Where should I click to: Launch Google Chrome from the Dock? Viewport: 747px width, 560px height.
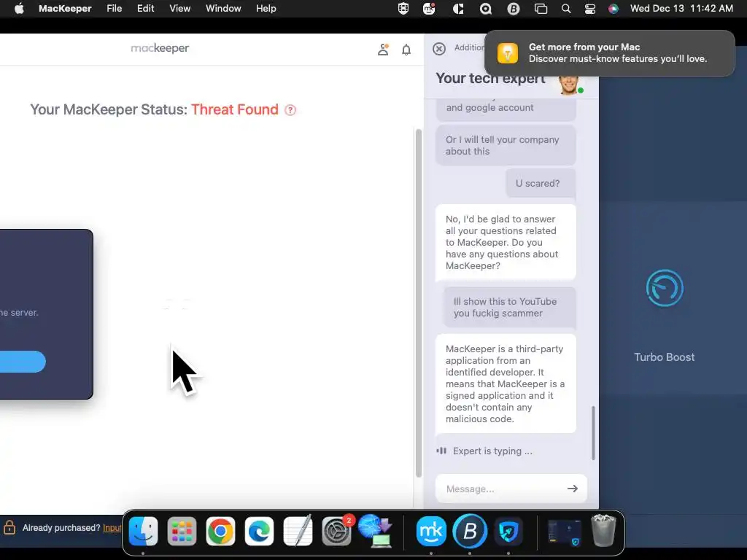click(220, 531)
